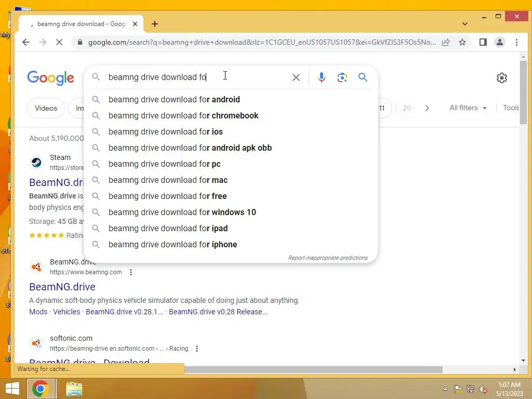
Task: Select suggestion 'for android apk obb'
Action: pyautogui.click(x=231, y=148)
